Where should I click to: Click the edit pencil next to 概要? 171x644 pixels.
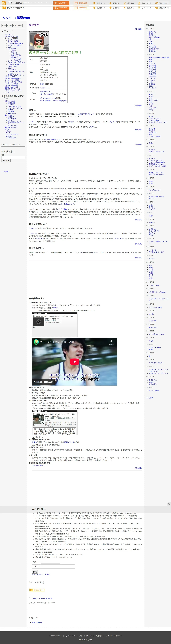pos(35,110)
